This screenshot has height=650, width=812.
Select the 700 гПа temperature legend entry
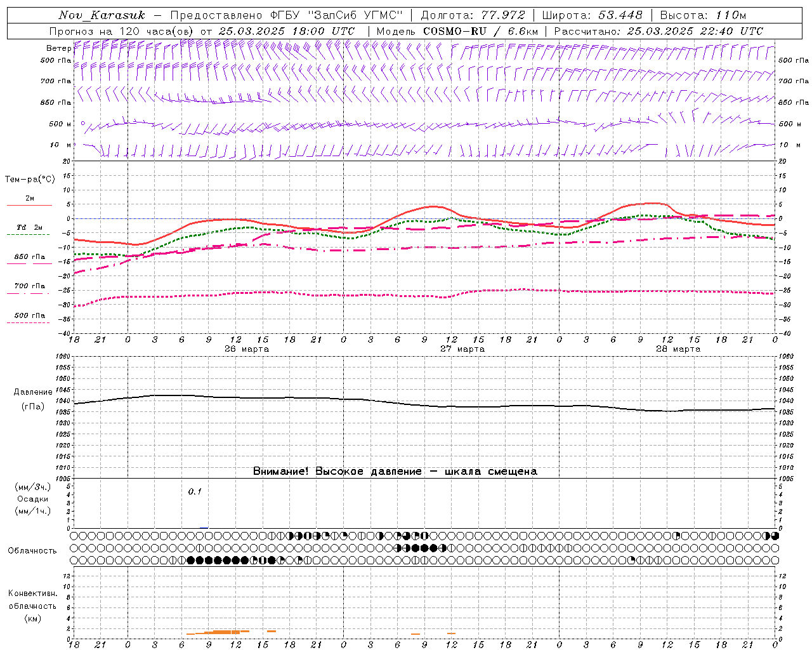pyautogui.click(x=30, y=286)
